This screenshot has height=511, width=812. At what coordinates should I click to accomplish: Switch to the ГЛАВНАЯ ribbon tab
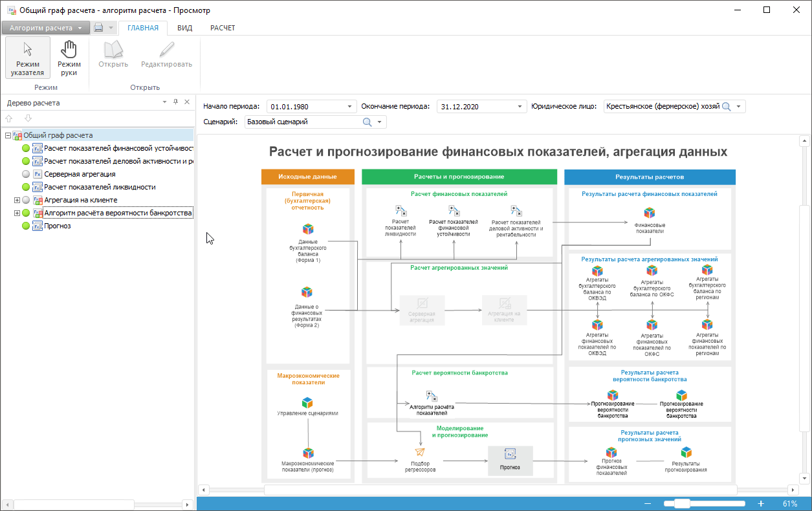[x=143, y=28]
